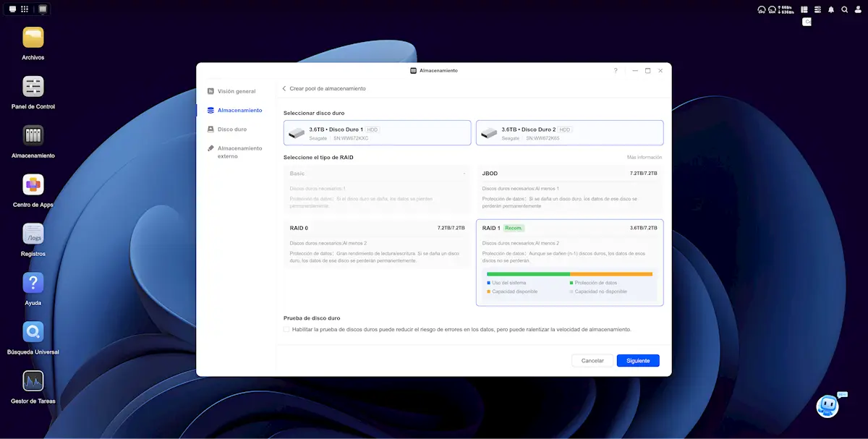This screenshot has width=868, height=439.
Task: Open Búsqueda Universal desktop icon
Action: pyautogui.click(x=33, y=332)
